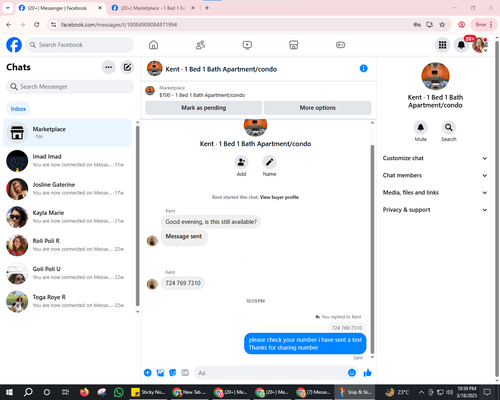Click chat list scrollbar
The width and height of the screenshot is (500, 400).
138,216
